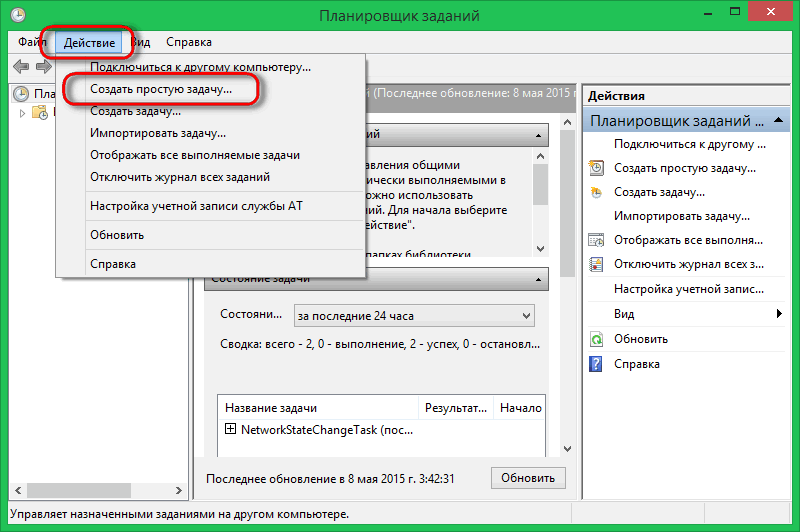Image resolution: width=800 pixels, height=532 pixels.
Task: Select Импортировать задачу in dropdown menu
Action: pyautogui.click(x=158, y=133)
